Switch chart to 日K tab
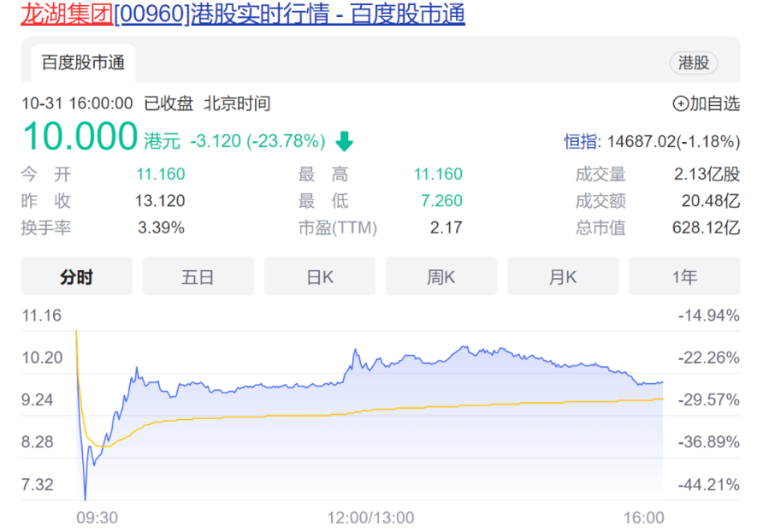Viewport: 757px width, 532px height. (x=320, y=276)
